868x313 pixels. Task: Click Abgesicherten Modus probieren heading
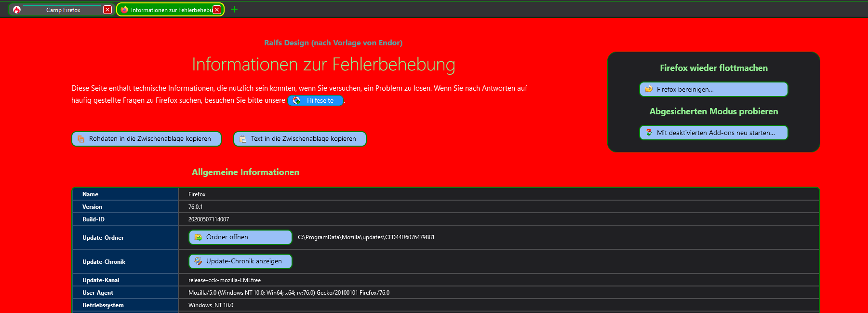tap(714, 111)
